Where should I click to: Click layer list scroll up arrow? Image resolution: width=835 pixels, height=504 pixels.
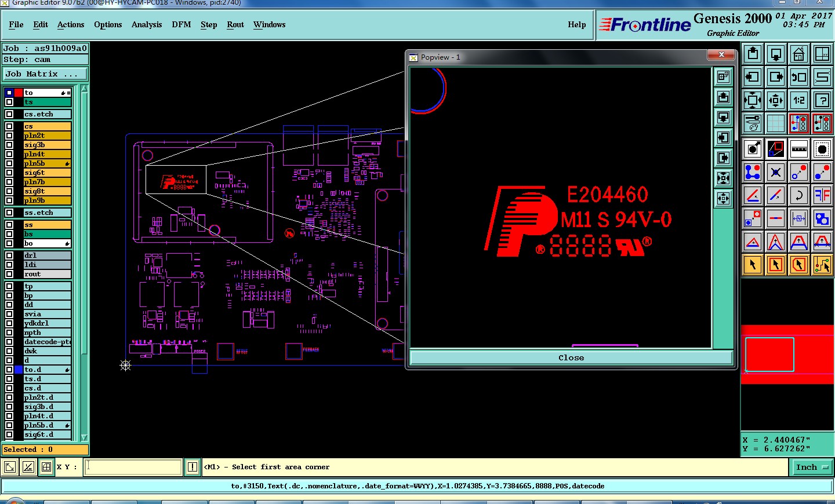[84, 89]
